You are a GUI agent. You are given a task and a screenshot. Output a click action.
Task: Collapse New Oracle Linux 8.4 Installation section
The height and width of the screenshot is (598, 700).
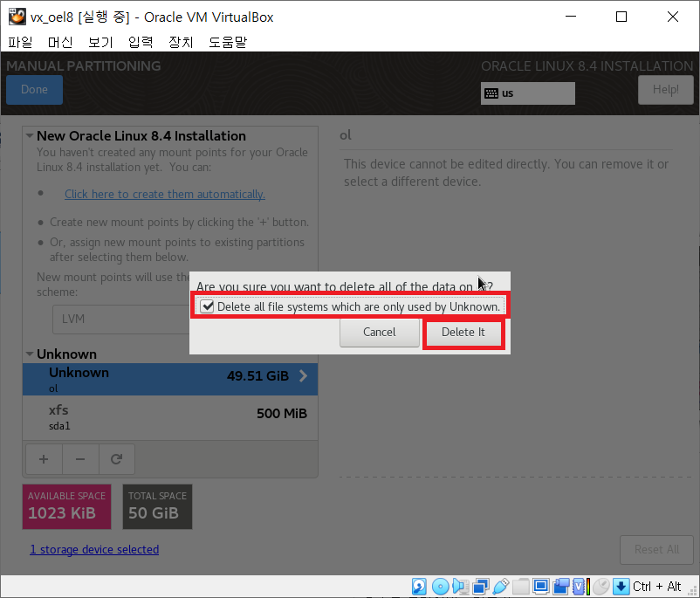tap(30, 135)
